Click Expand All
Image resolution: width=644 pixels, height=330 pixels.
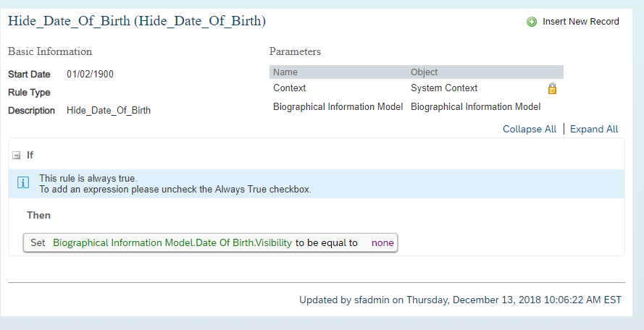pyautogui.click(x=594, y=129)
